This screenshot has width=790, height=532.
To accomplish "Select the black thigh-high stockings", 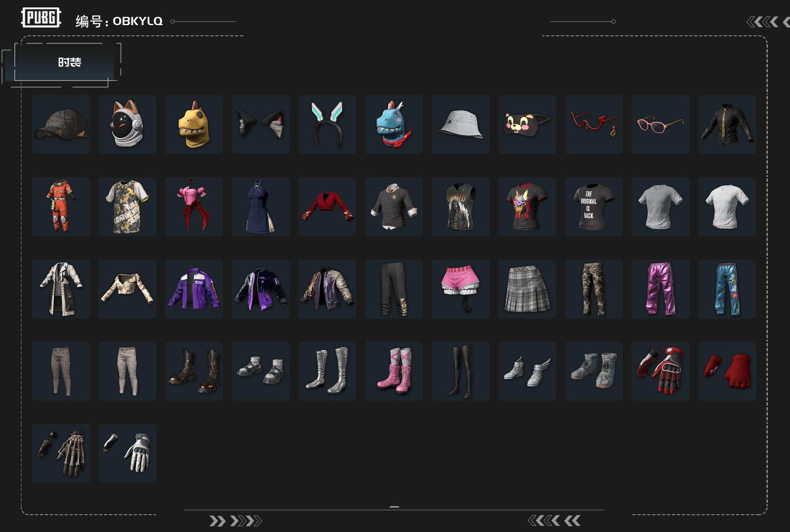I will pyautogui.click(x=460, y=371).
